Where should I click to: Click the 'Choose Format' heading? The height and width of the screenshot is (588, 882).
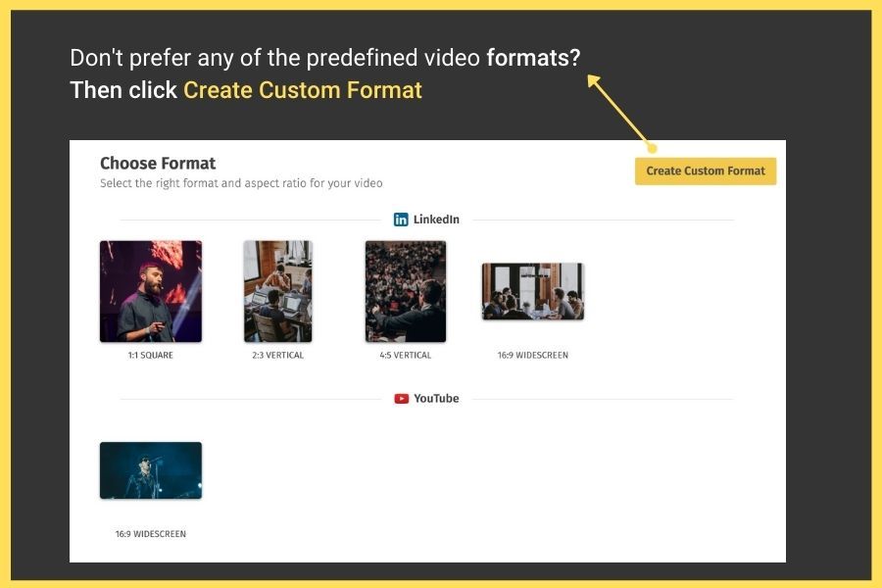158,164
